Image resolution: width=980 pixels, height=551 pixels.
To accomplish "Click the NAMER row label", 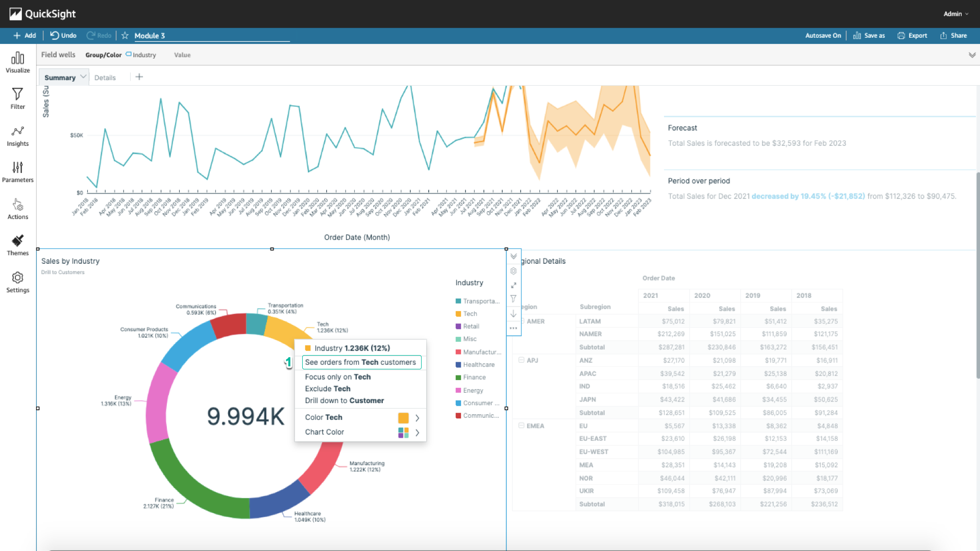I will (x=590, y=334).
